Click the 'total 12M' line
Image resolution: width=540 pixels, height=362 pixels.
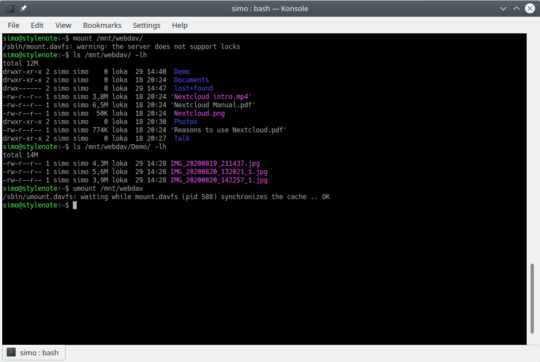(20, 63)
